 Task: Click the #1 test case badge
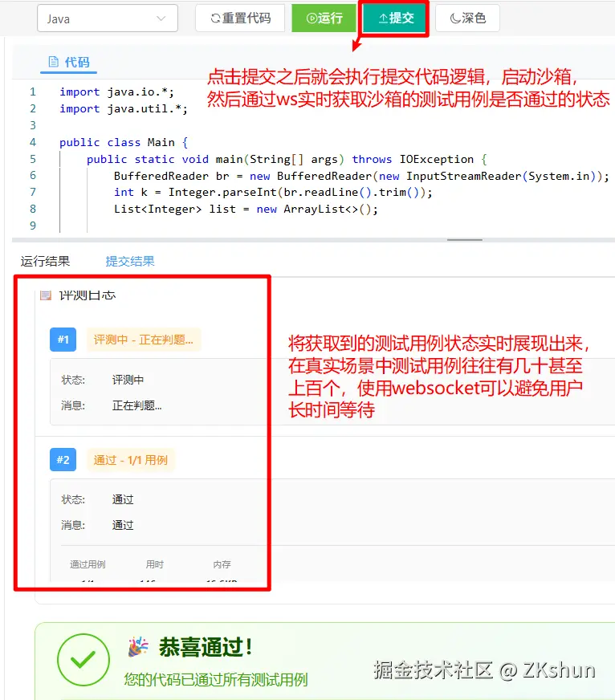pyautogui.click(x=63, y=340)
